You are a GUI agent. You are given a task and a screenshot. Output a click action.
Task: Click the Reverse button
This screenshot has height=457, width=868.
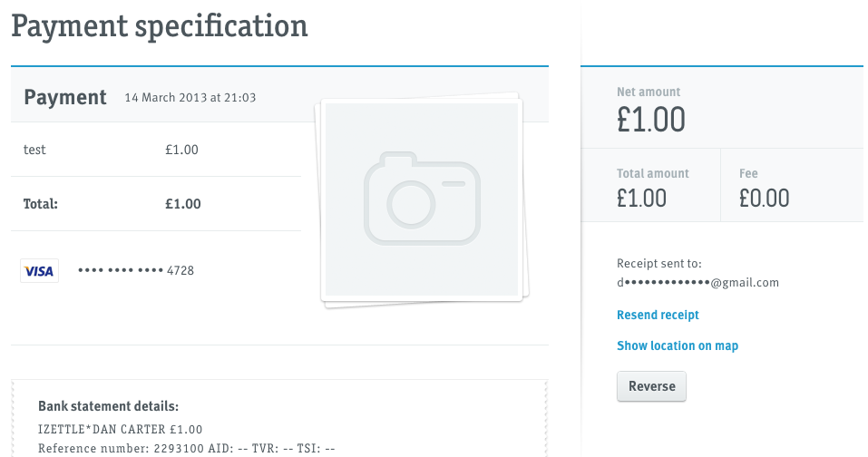(651, 386)
